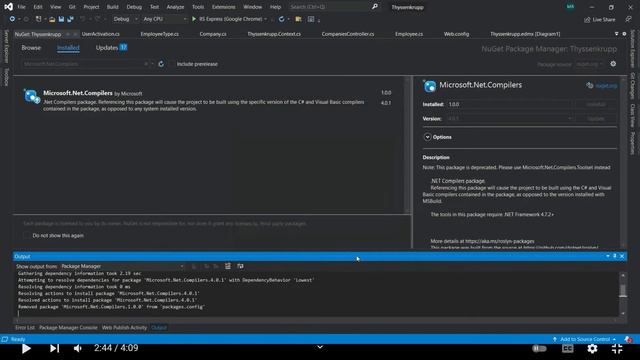This screenshot has width=640, height=360.
Task: Open the Package Manager Console tab
Action: point(68,327)
